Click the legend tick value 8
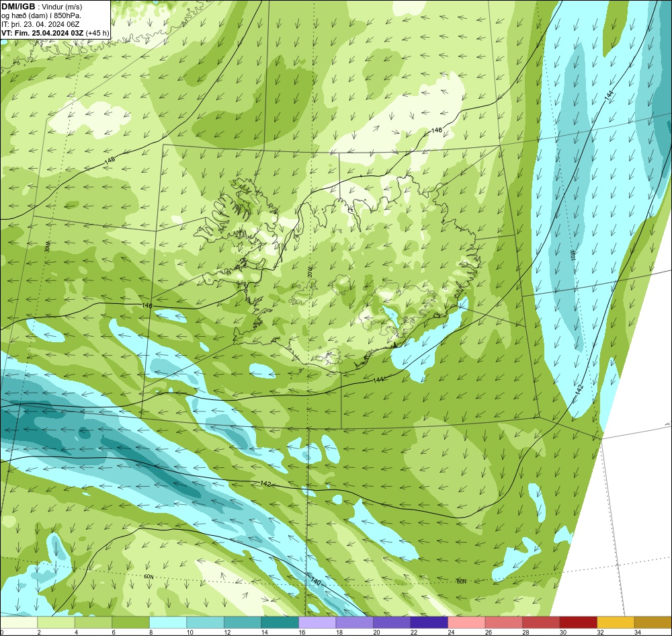The image size is (672, 636). coord(151,632)
